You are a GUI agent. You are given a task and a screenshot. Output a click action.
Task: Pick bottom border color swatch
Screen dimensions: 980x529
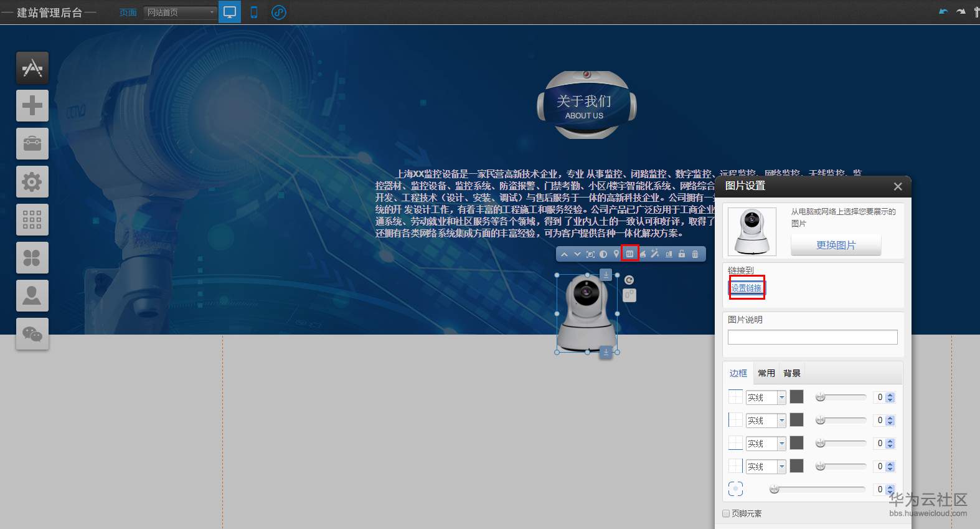pyautogui.click(x=797, y=443)
